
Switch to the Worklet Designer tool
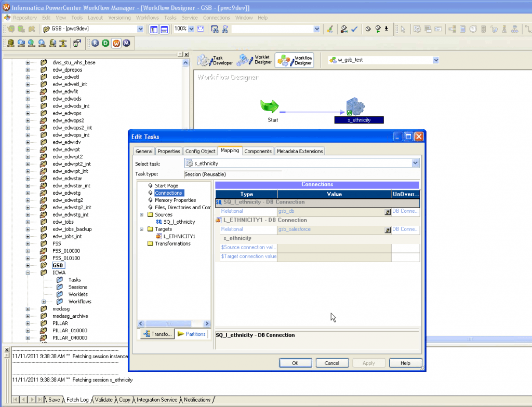[255, 60]
